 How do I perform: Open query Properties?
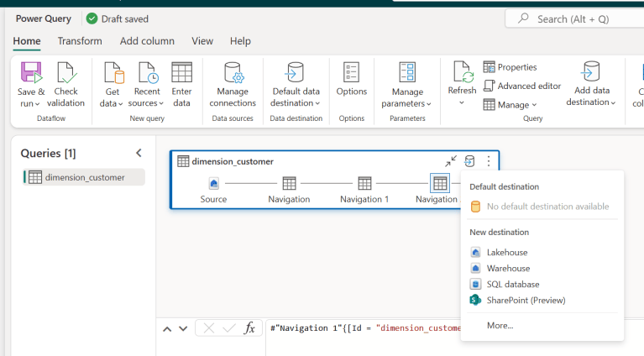coord(510,67)
